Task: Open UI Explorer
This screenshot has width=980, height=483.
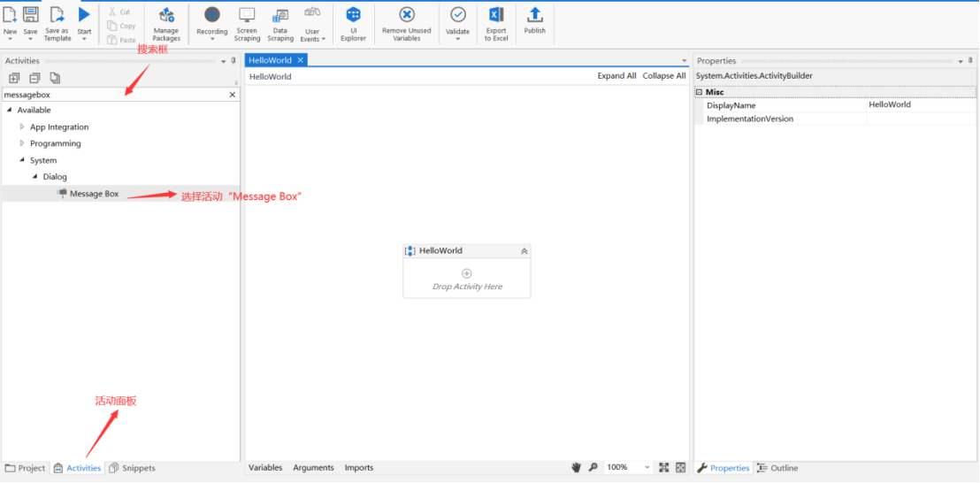Action: pos(353,25)
